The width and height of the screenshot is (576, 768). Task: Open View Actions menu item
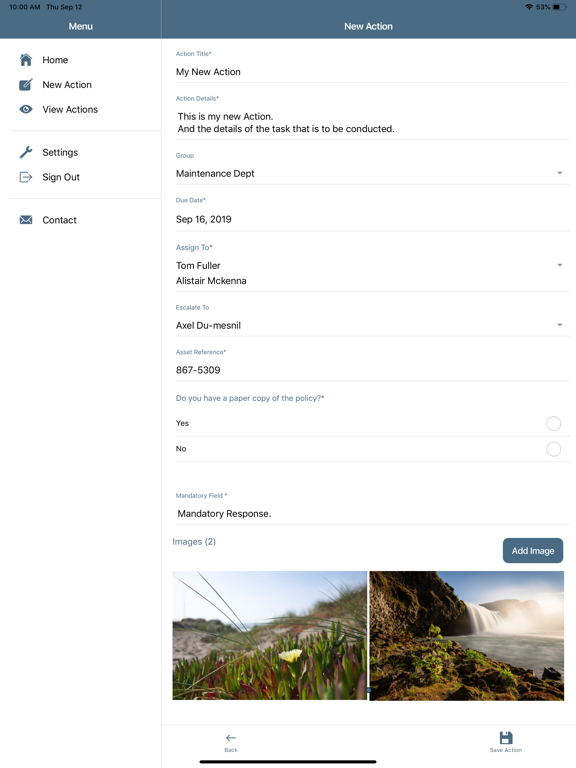pos(70,109)
